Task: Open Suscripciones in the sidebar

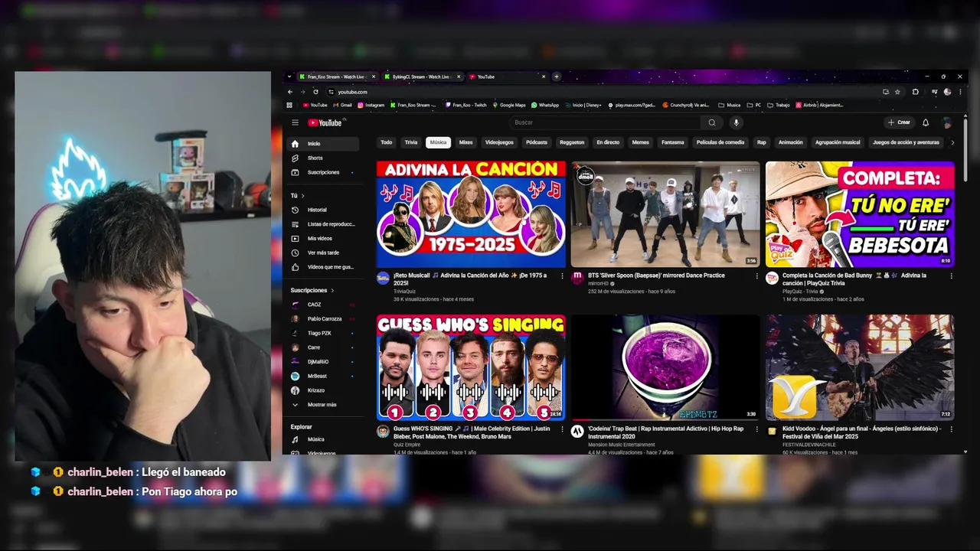Action: (x=324, y=172)
